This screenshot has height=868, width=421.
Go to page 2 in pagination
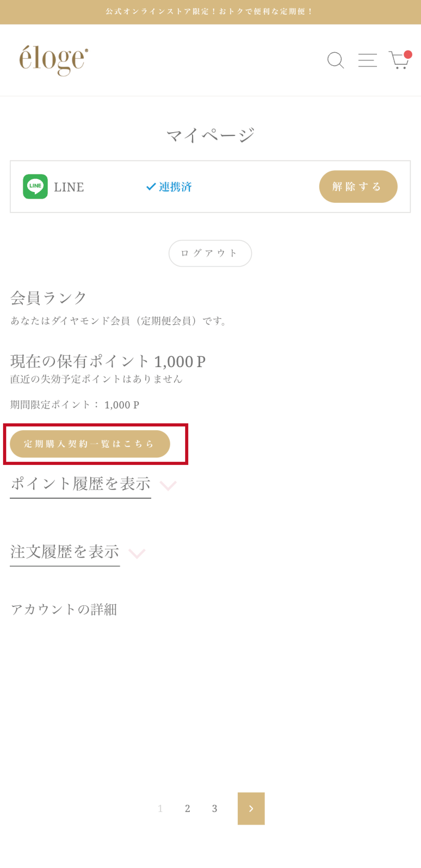[x=187, y=808]
